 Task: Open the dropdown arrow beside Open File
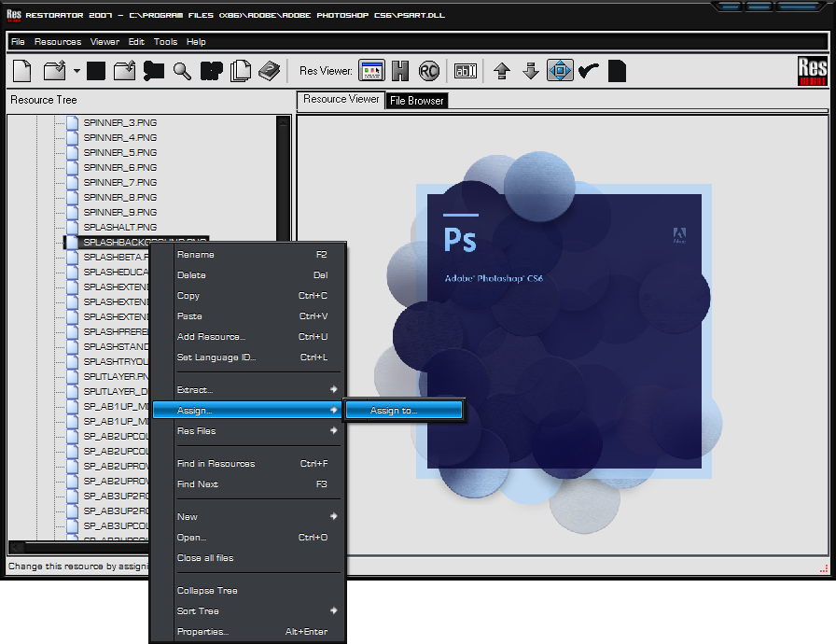pyautogui.click(x=77, y=71)
